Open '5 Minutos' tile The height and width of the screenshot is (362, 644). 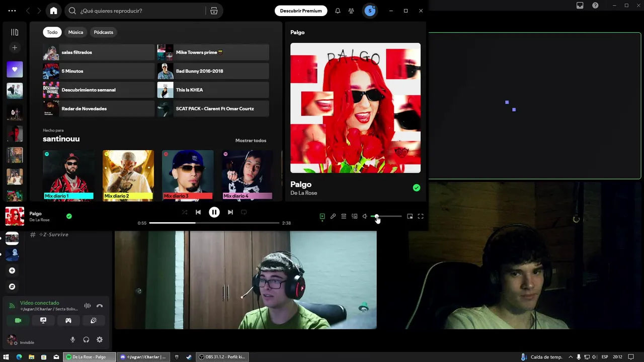[99, 71]
